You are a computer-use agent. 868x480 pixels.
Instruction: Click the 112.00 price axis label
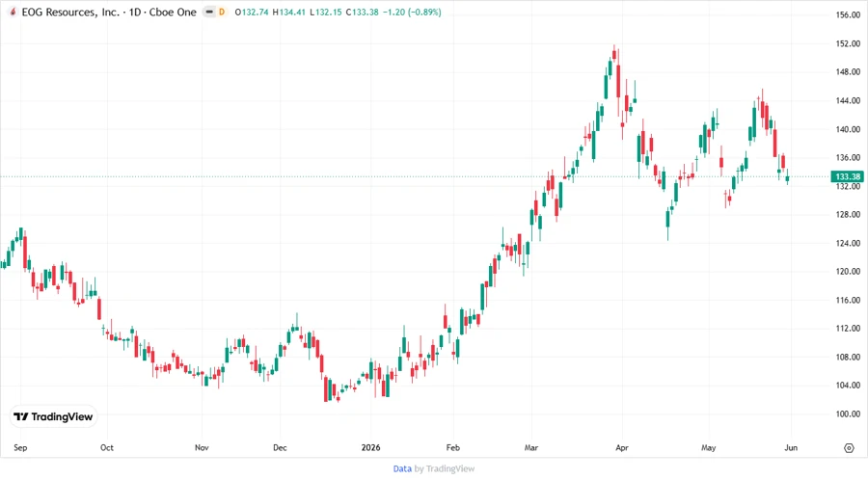coord(848,329)
